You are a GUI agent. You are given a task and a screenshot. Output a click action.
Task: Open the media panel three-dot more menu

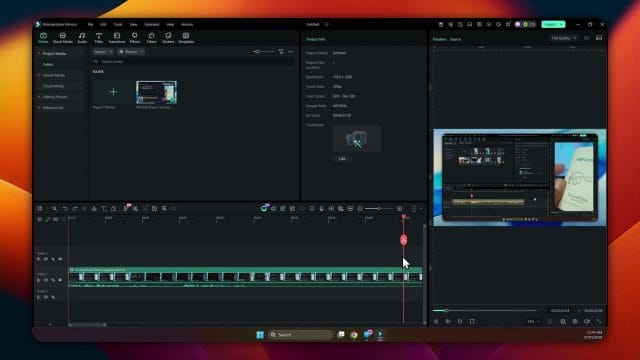tap(291, 52)
